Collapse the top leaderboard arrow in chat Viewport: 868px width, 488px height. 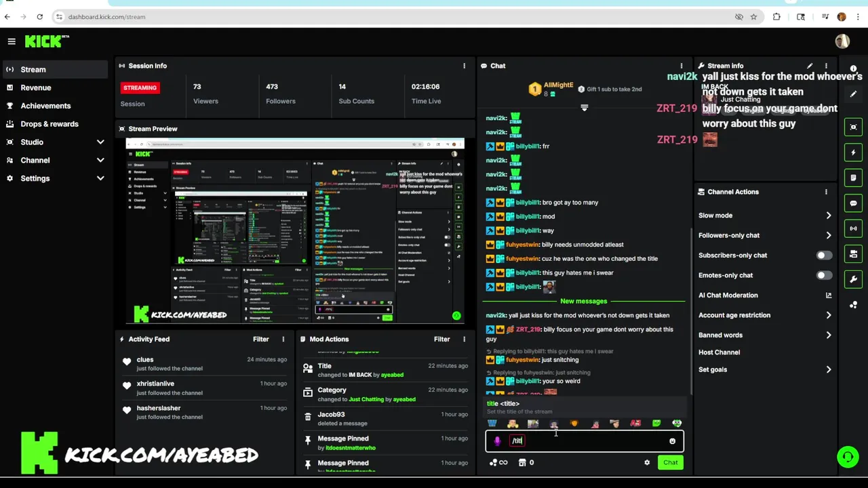click(x=584, y=108)
